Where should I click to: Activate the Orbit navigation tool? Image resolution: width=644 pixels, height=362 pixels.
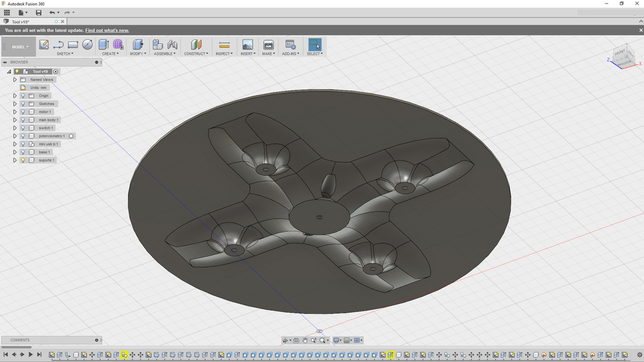[285, 340]
